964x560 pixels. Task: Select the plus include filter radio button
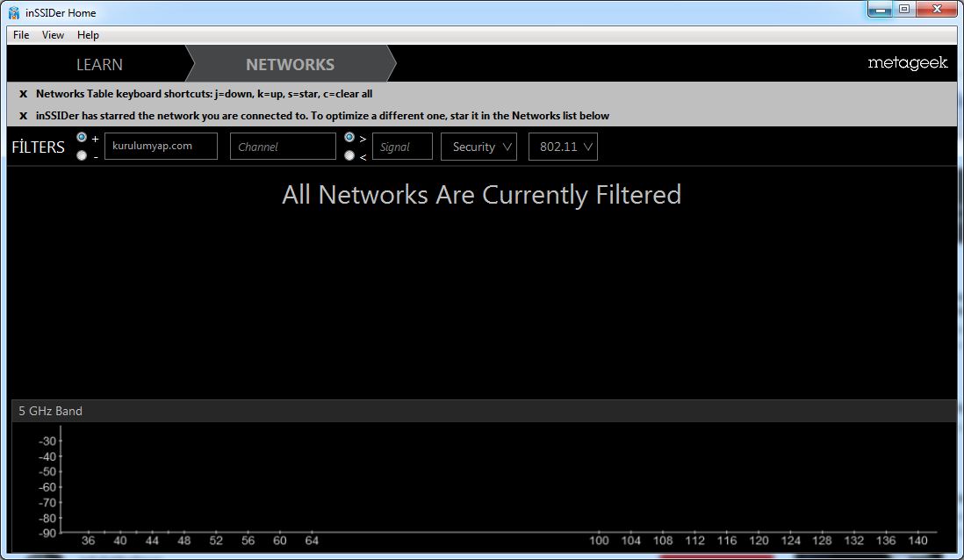[x=82, y=137]
